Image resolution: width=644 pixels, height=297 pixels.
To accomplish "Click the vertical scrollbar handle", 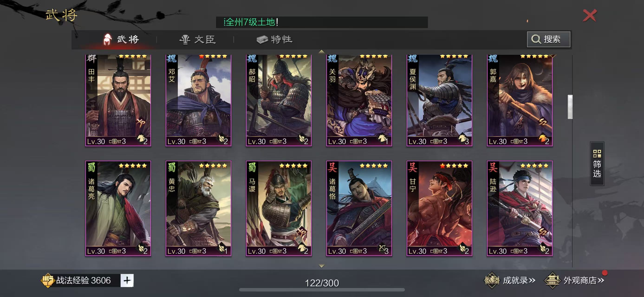I will pos(570,107).
